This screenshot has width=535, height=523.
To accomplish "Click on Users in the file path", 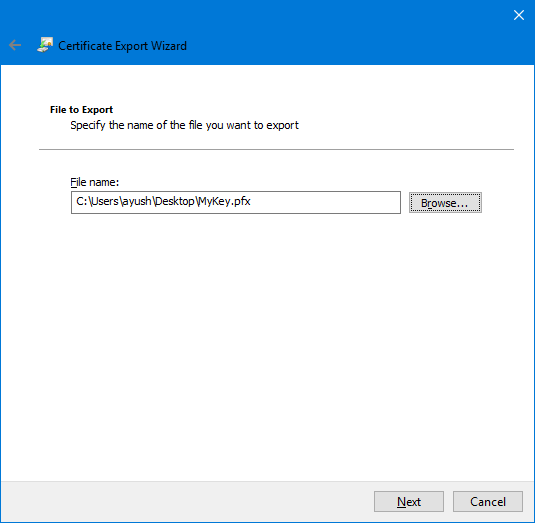I will [105, 201].
